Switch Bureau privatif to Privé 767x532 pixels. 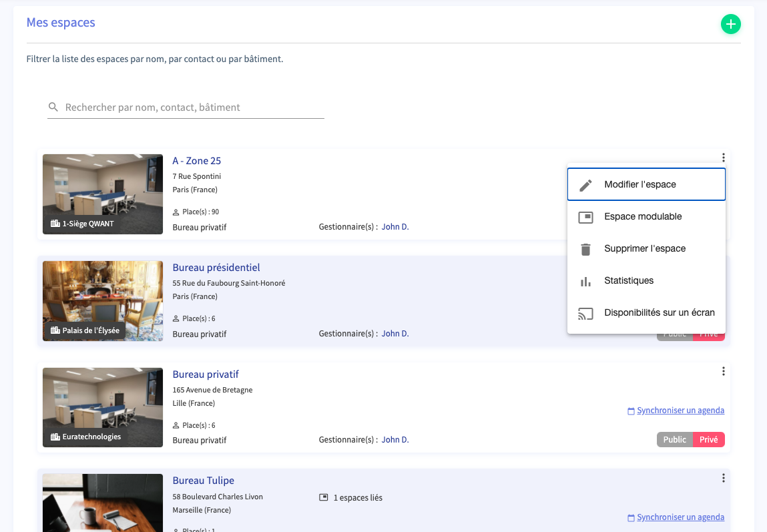710,439
